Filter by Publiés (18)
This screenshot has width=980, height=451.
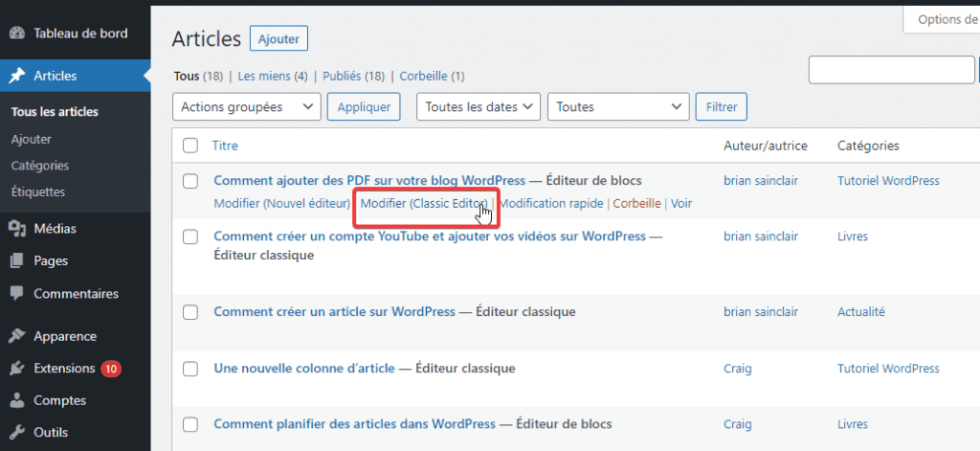[x=353, y=77]
